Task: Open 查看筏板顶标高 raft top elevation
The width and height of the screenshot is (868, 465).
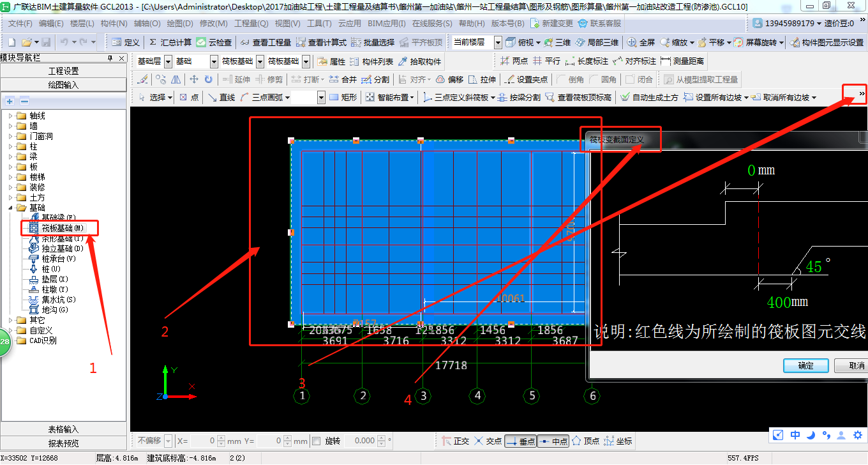Action: (578, 97)
